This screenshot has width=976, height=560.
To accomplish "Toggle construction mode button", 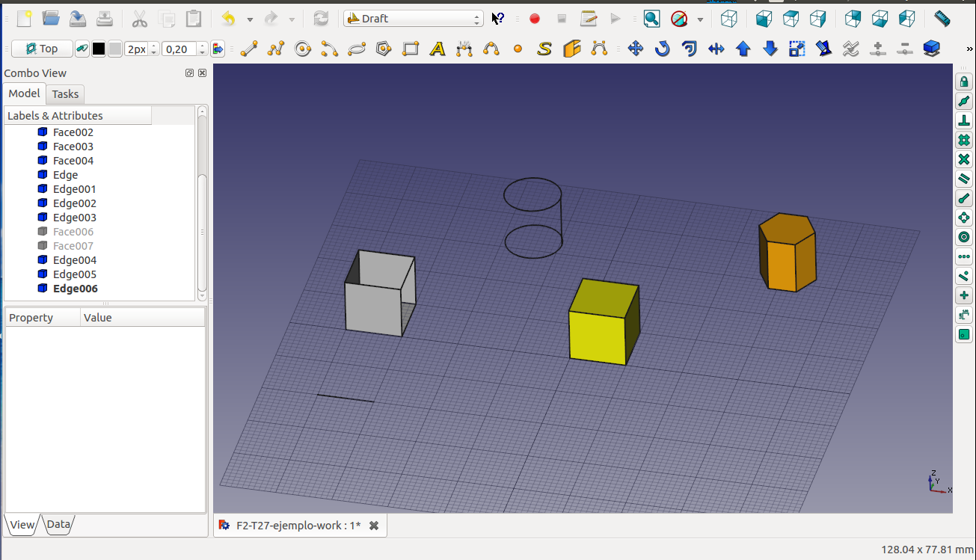I will (x=82, y=49).
